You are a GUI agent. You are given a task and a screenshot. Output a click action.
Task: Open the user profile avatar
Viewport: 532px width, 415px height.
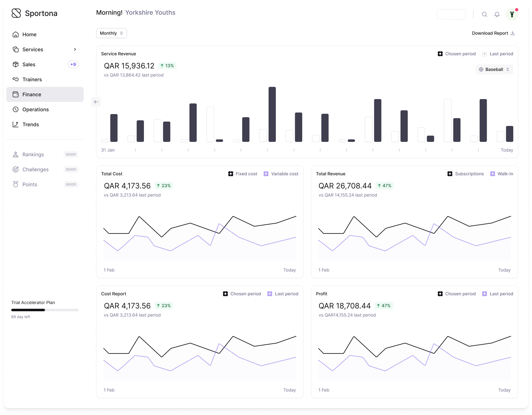(512, 14)
